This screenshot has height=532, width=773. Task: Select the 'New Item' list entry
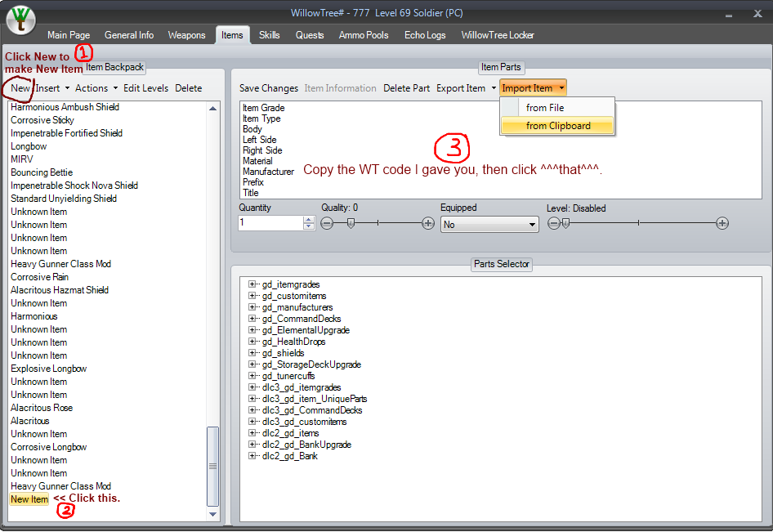tap(29, 499)
